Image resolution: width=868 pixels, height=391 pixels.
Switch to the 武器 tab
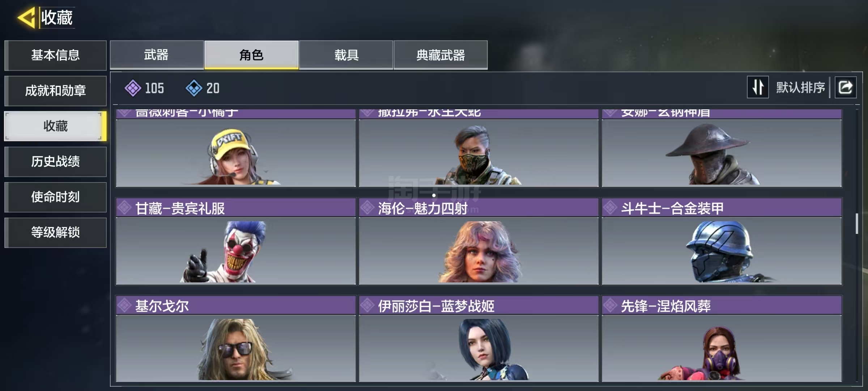[157, 55]
